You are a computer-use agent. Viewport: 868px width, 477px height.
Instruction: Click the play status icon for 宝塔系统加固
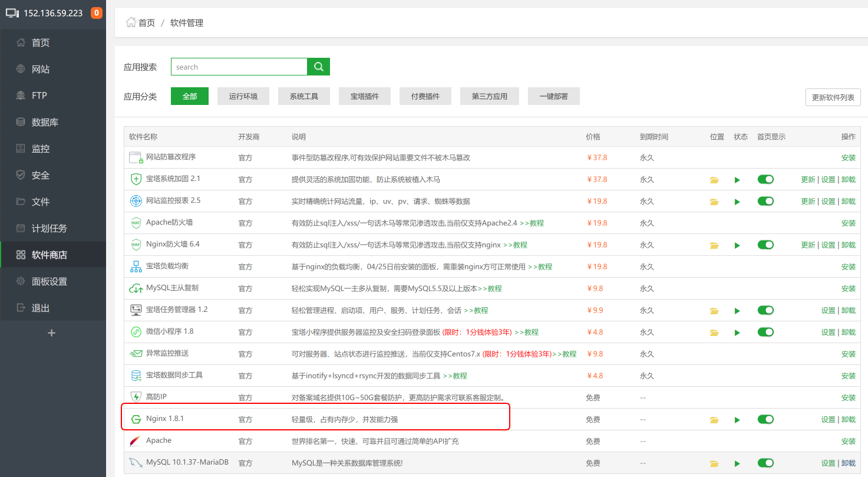(x=737, y=180)
